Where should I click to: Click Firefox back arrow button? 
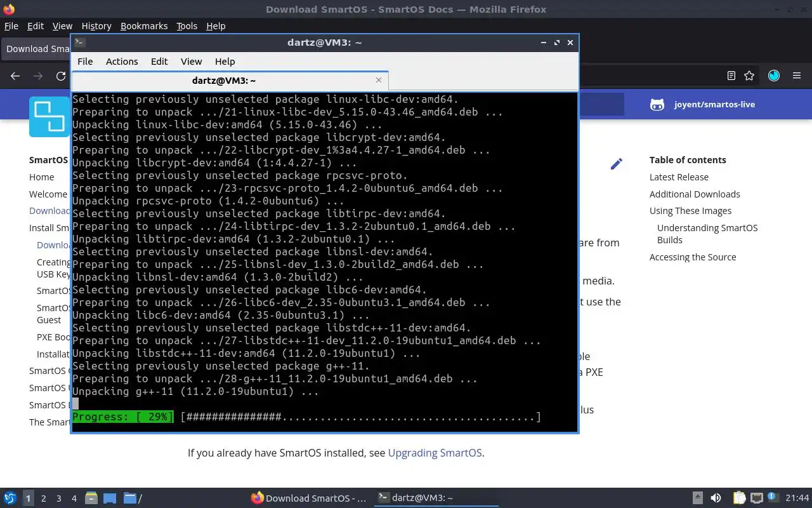pos(15,76)
